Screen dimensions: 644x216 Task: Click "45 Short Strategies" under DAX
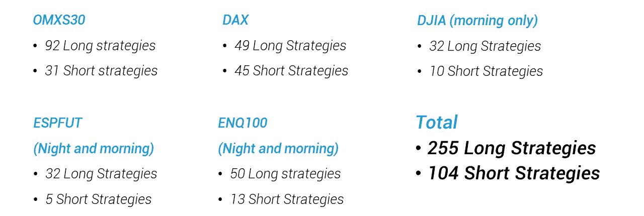click(291, 71)
